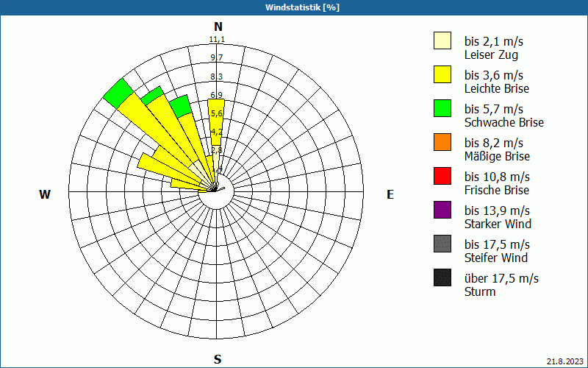588x368 pixels.
Task: Click the 9,7 scale value
Action: click(x=217, y=57)
